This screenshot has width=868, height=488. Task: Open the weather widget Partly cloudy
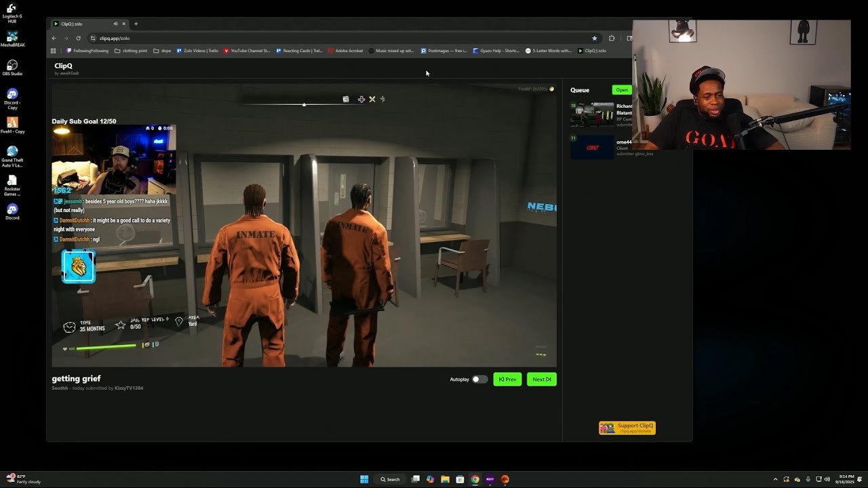[24, 479]
